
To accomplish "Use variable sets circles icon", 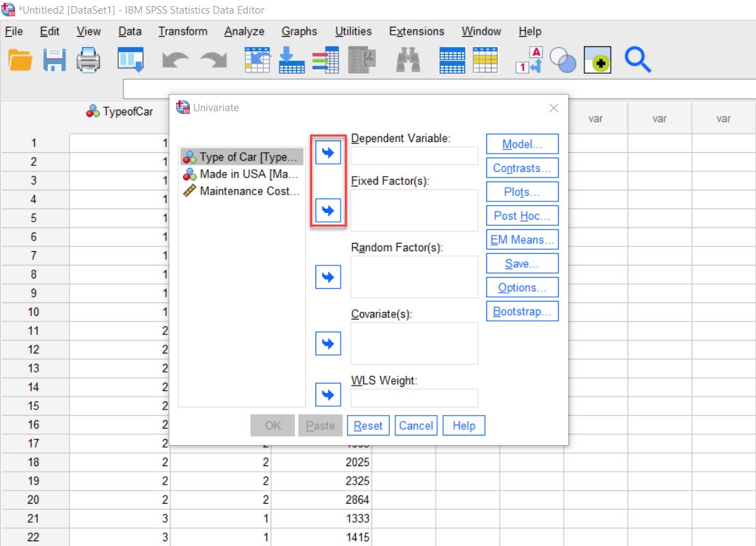I will pos(563,61).
